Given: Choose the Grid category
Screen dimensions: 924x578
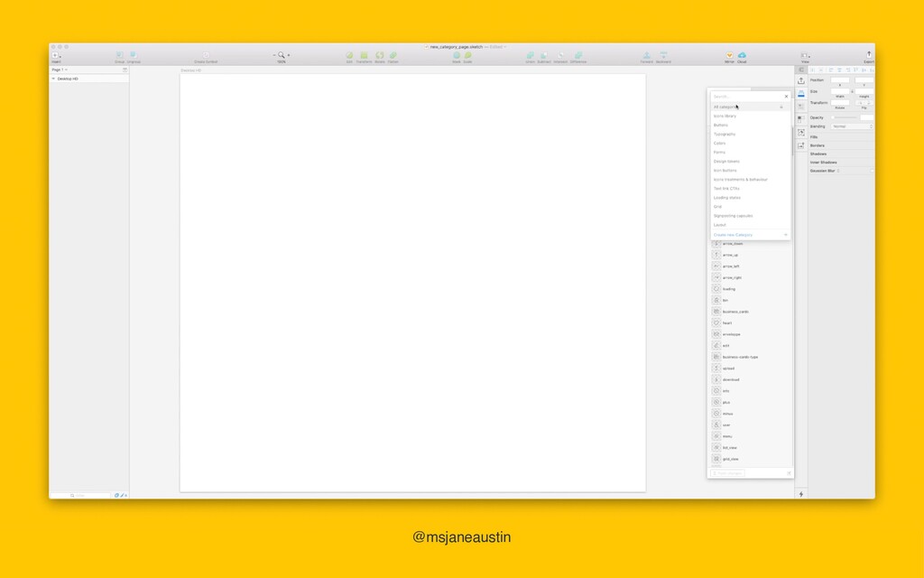Looking at the screenshot, I should 749,207.
